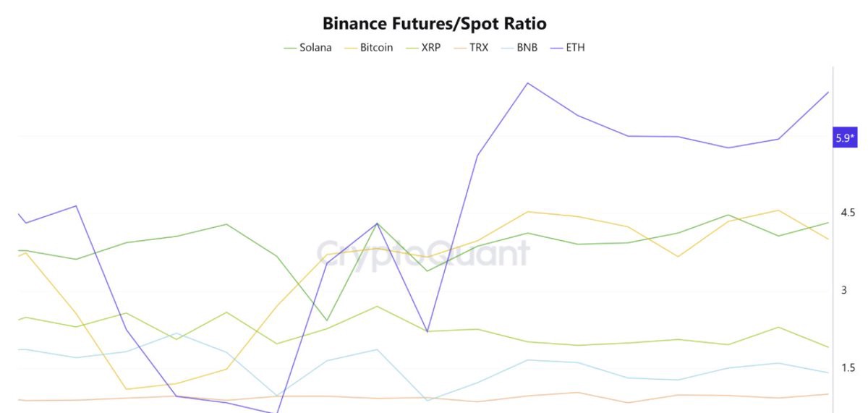Toggle BNB legend item
868x413 pixels.
point(527,48)
